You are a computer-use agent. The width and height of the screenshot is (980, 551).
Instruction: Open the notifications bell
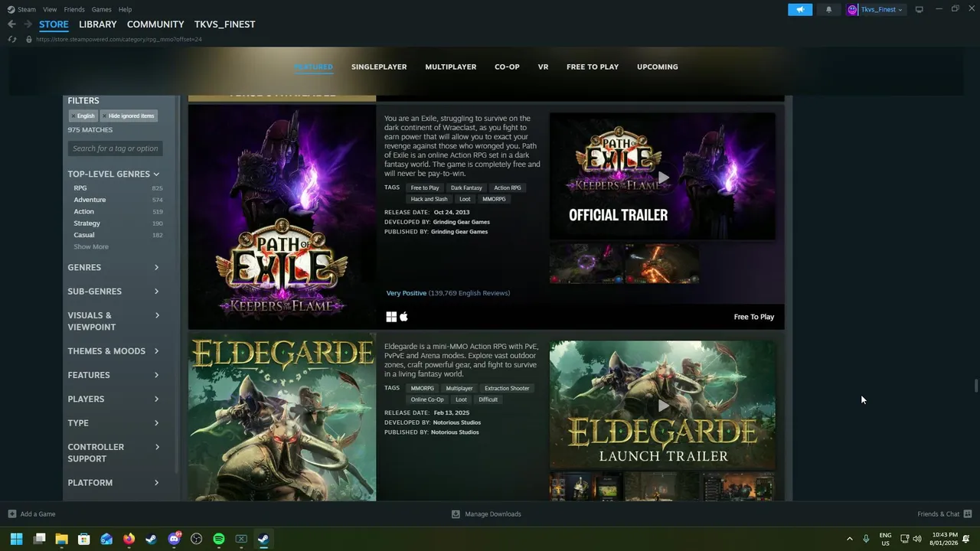(x=828, y=9)
